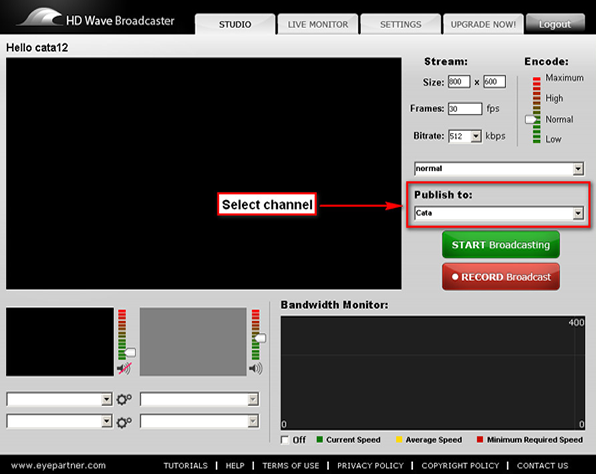
Task: Open the Publish to channel dropdown
Action: (x=499, y=213)
